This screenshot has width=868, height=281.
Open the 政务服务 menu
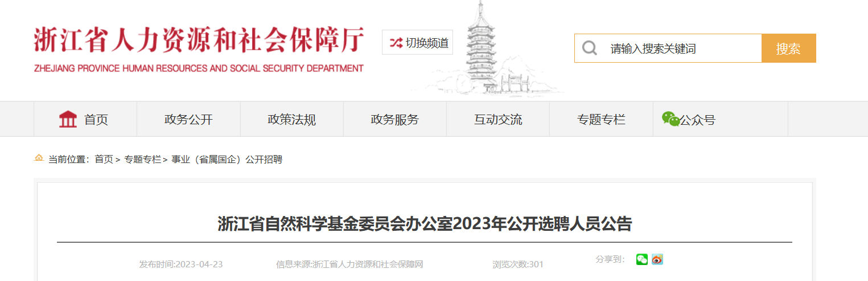pyautogui.click(x=394, y=120)
